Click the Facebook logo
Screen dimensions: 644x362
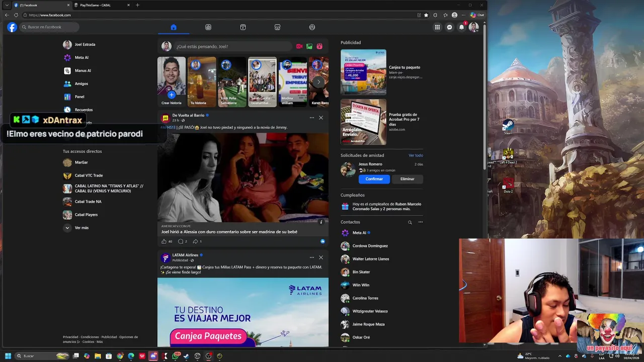12,27
